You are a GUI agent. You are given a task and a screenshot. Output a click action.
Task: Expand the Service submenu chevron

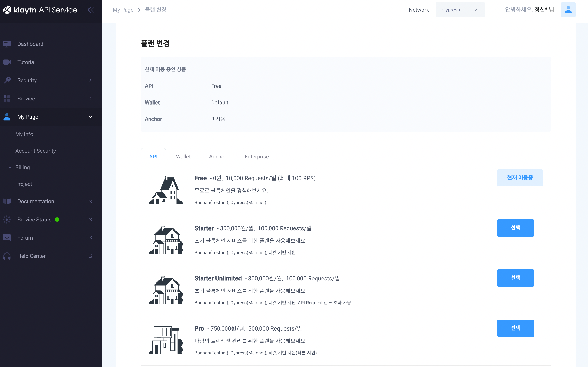[90, 99]
